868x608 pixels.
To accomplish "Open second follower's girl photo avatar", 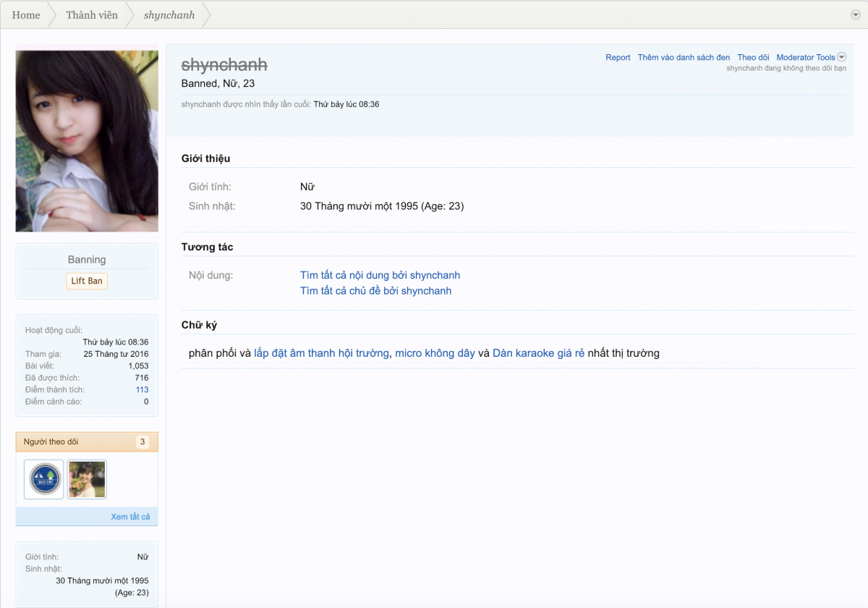I will pyautogui.click(x=87, y=479).
